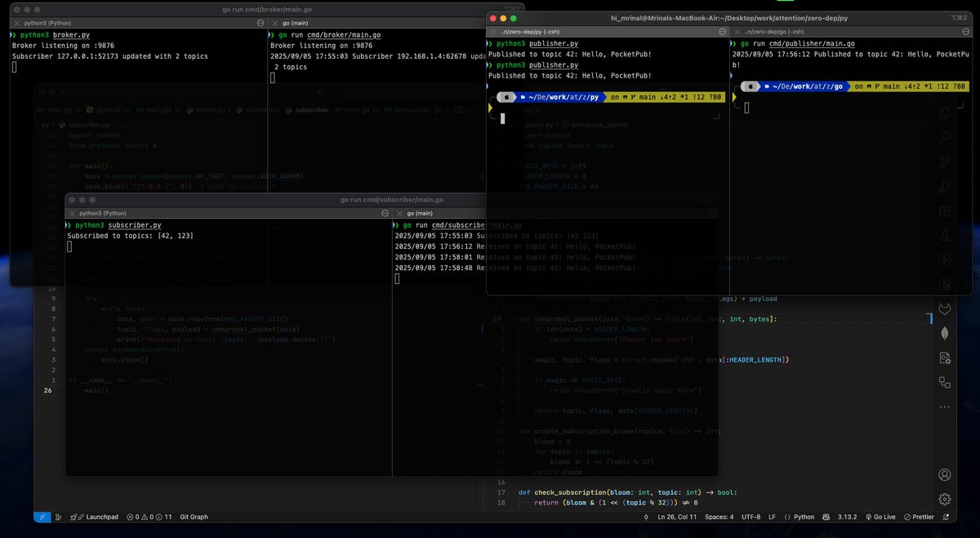Screen dimensions: 980x538
Task: Click 'go run cmd/subscriber/main.go' window title
Action: [391, 199]
